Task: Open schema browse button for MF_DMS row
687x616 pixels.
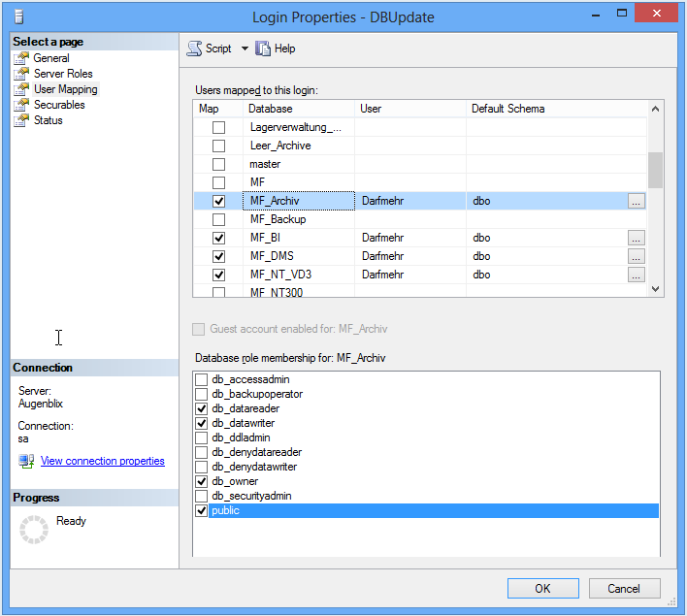Action: [636, 256]
